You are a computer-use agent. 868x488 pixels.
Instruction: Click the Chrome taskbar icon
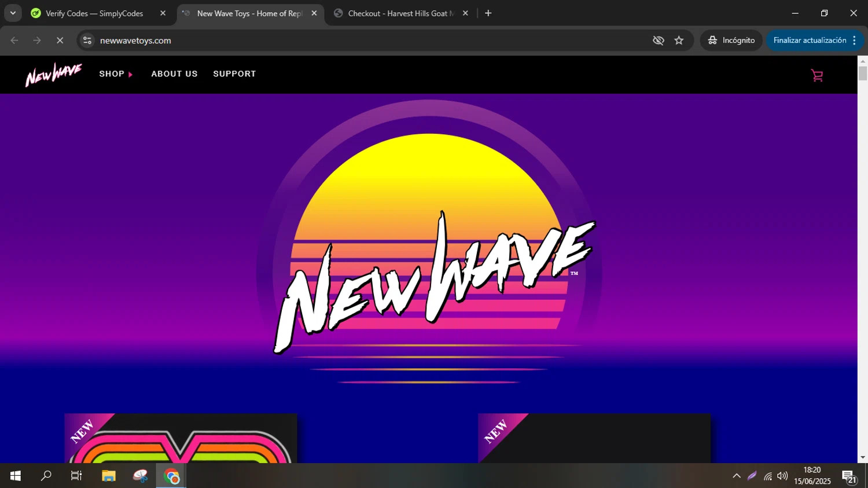point(171,476)
